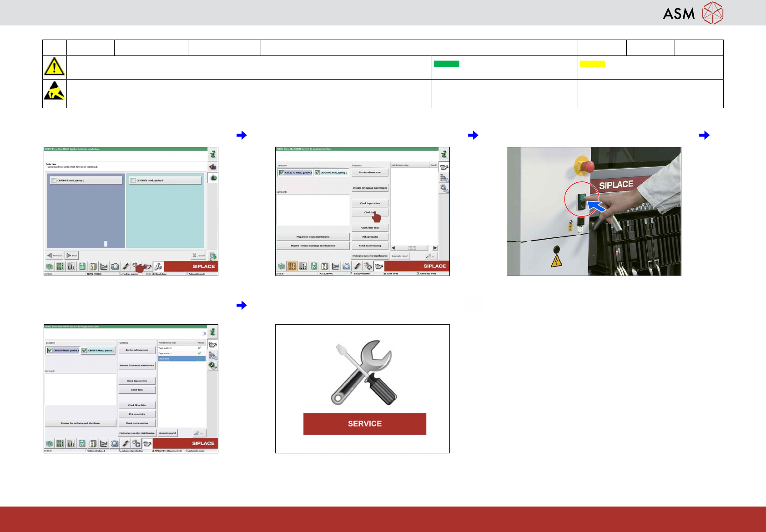
Task: Open info icon on hardware selection screen
Action: click(213, 155)
